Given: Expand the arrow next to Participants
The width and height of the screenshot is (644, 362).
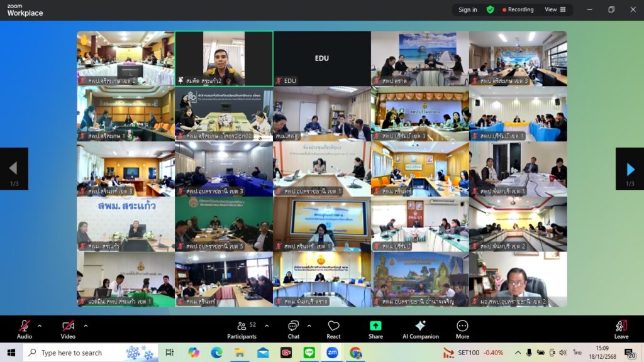Looking at the screenshot, I should [x=267, y=326].
